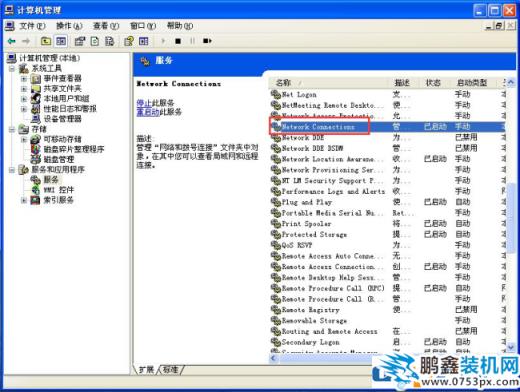Switch to the 扩展 (Extended) tab

click(146, 369)
